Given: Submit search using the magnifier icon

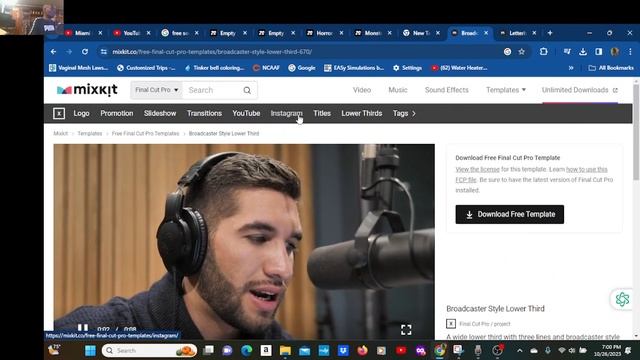Looking at the screenshot, I should [247, 90].
